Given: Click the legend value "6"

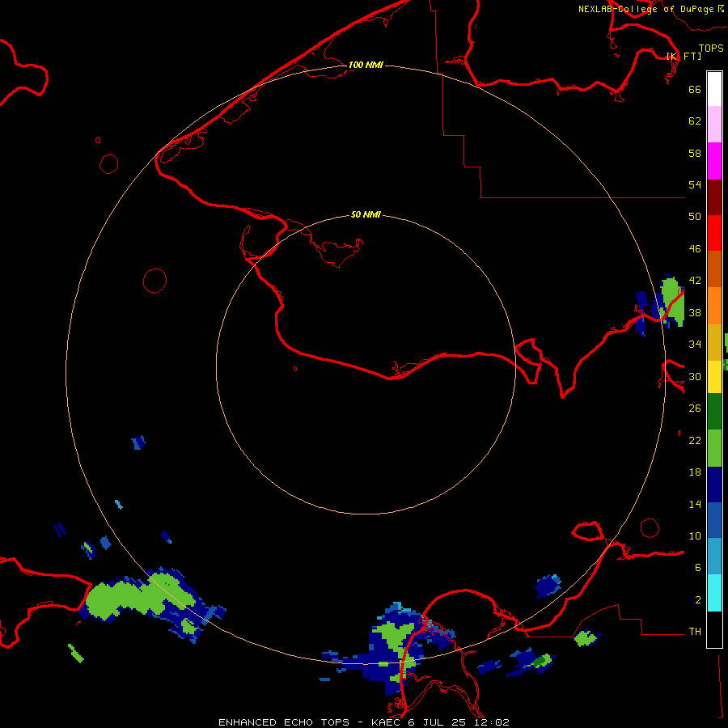Looking at the screenshot, I should point(697,568).
